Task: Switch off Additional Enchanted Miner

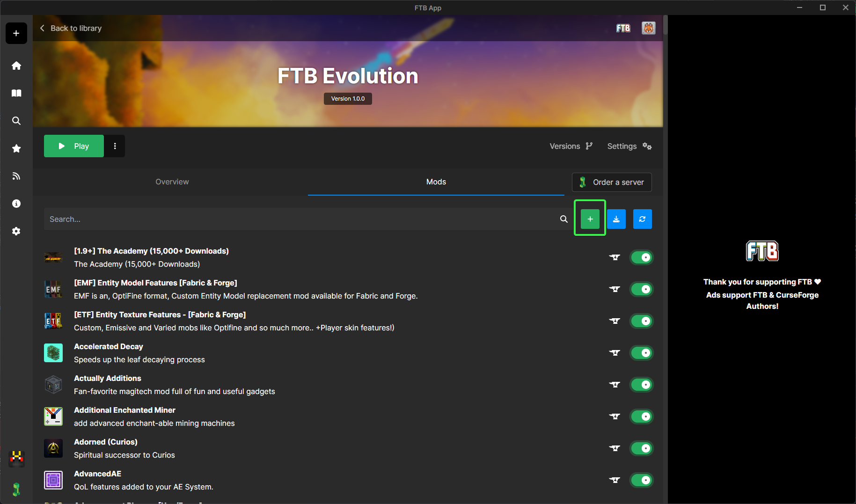Action: tap(641, 416)
